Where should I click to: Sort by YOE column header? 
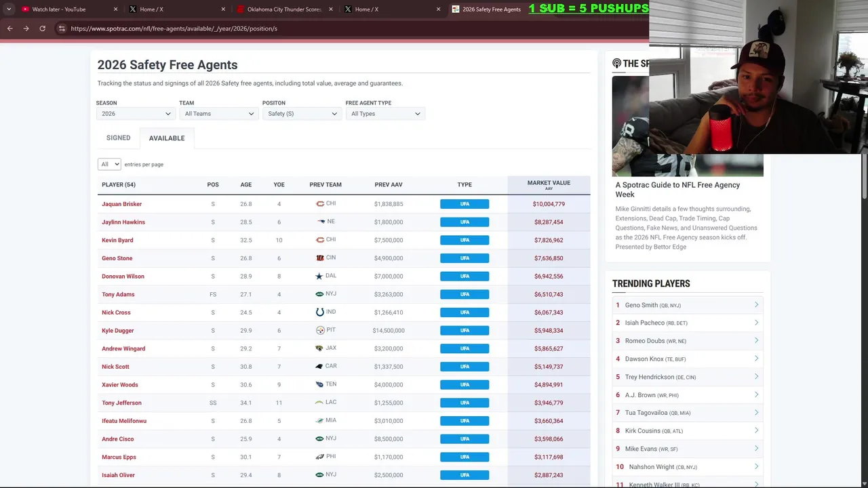pyautogui.click(x=279, y=184)
